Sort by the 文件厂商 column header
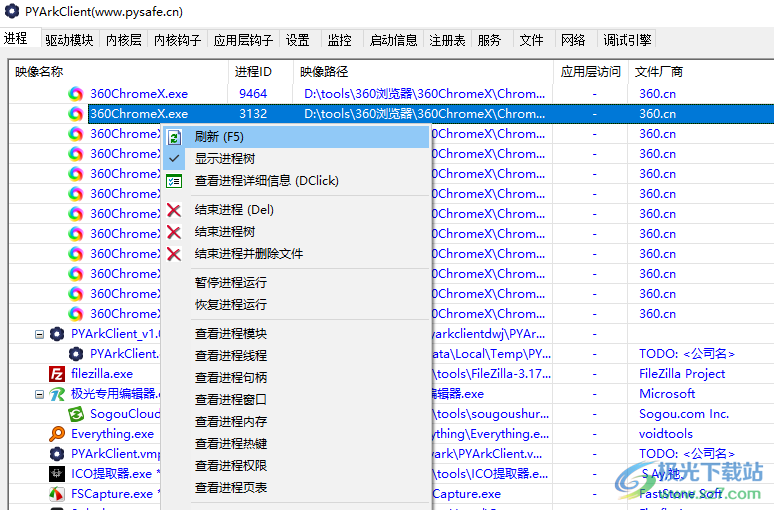This screenshot has width=774, height=510. click(x=701, y=72)
